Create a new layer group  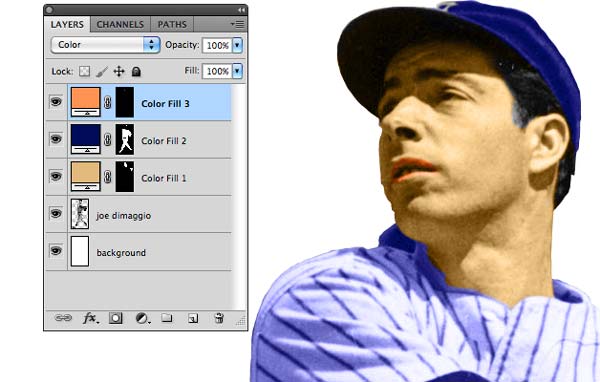click(167, 317)
